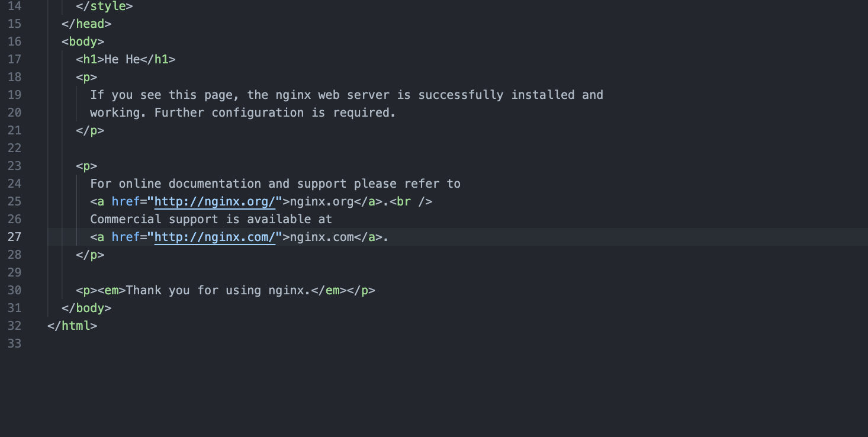Click the <br /> tag

click(411, 201)
